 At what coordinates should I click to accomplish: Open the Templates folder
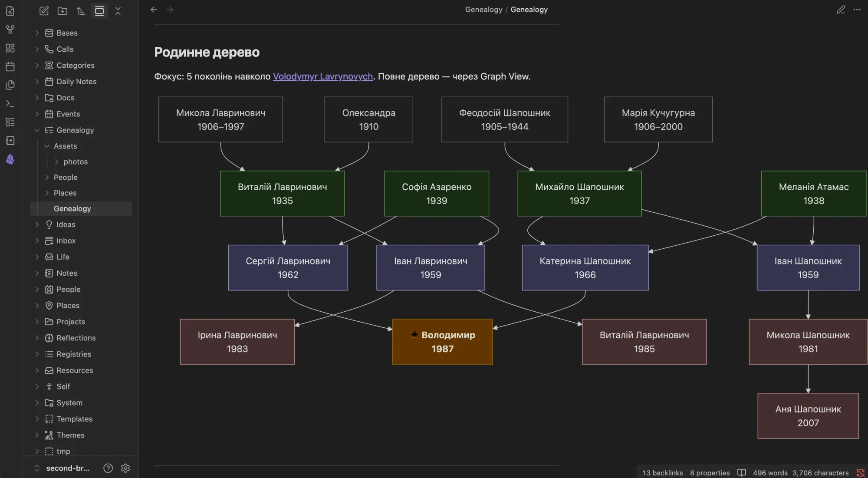(x=81, y=419)
